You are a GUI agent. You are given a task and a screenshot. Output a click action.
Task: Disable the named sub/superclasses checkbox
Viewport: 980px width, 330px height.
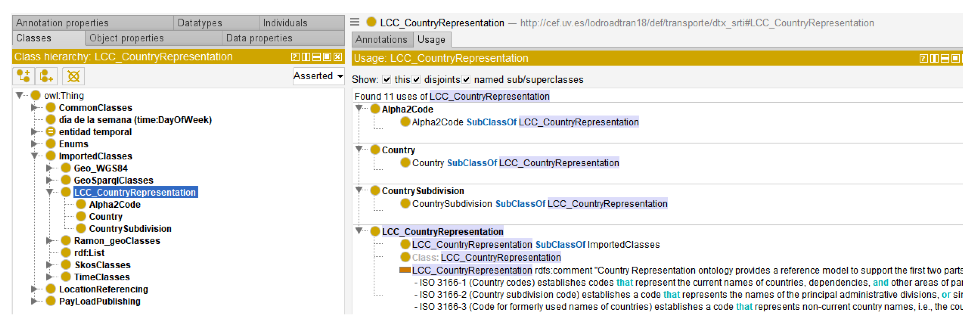(466, 79)
